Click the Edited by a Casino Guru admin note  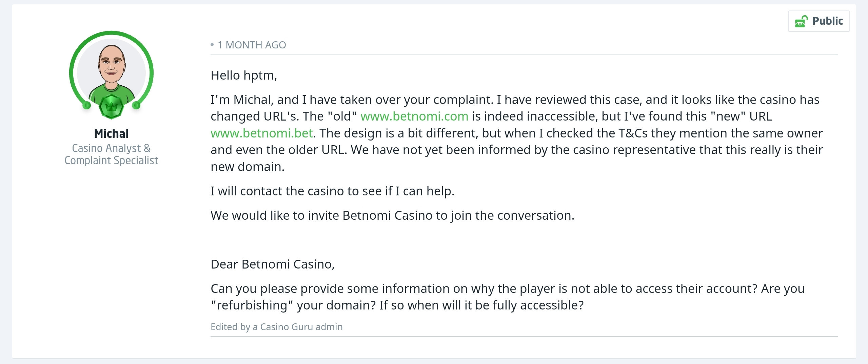point(277,327)
